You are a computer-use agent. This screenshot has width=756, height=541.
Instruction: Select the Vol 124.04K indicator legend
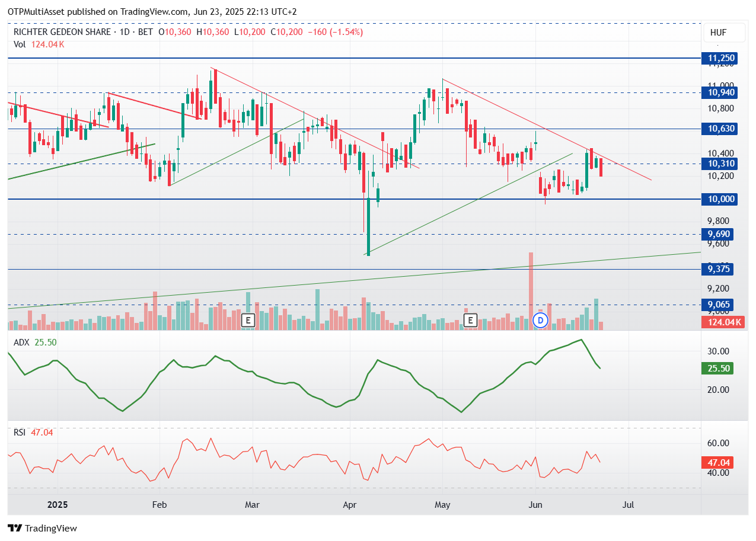coord(39,44)
